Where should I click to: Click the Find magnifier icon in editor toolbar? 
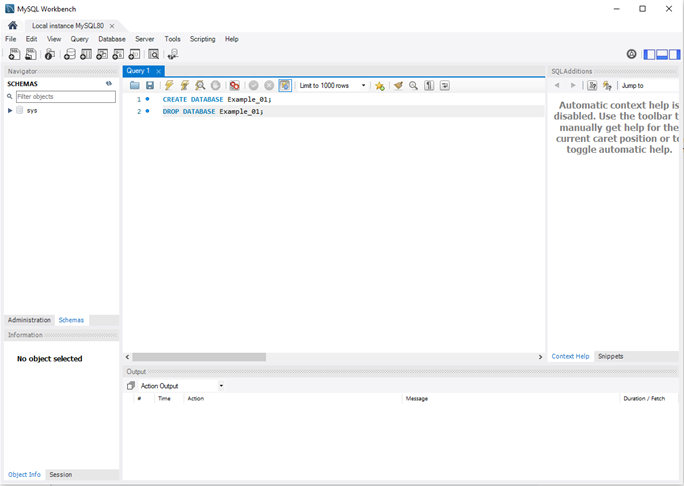point(413,86)
